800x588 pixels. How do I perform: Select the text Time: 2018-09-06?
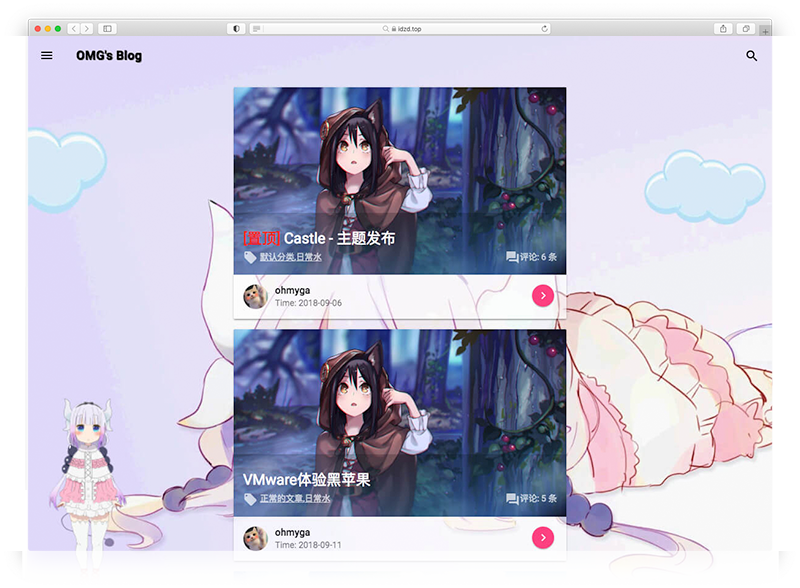tap(308, 303)
